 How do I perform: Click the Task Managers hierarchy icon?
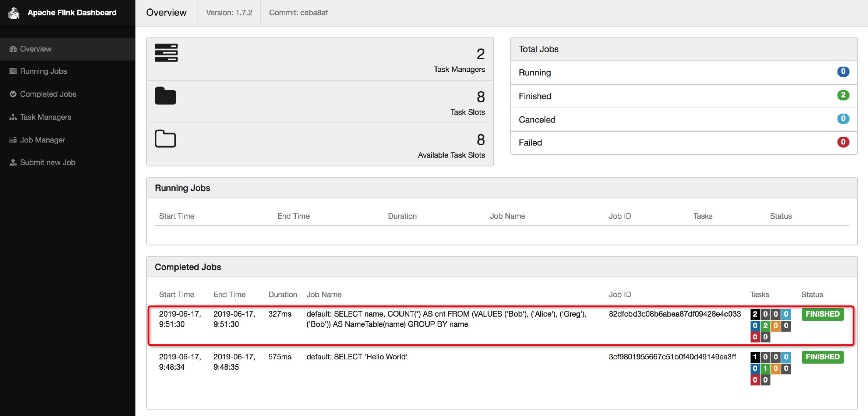(x=13, y=117)
